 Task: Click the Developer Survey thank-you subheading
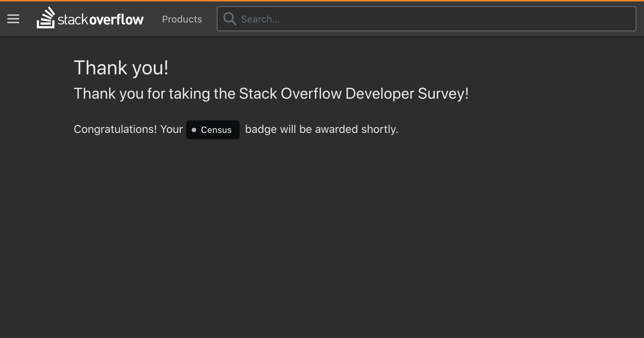click(271, 94)
